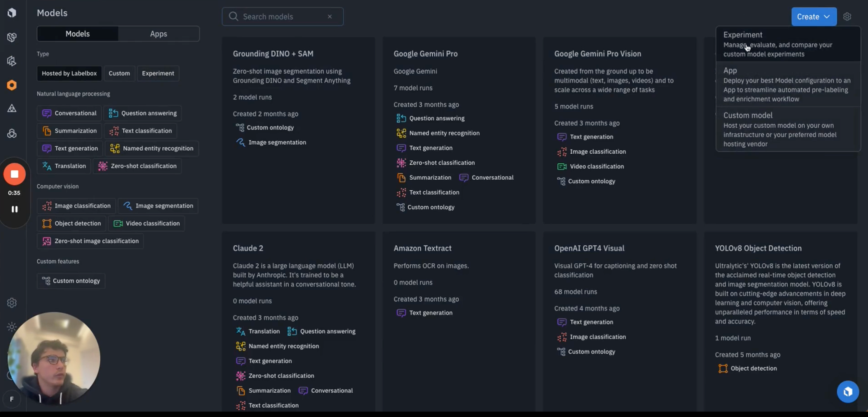868x417 pixels.
Task: Choose App from the Create menu
Action: coord(788,84)
